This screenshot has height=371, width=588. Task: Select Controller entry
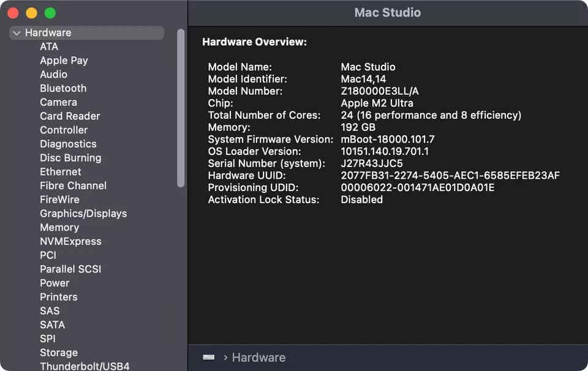pyautogui.click(x=64, y=130)
